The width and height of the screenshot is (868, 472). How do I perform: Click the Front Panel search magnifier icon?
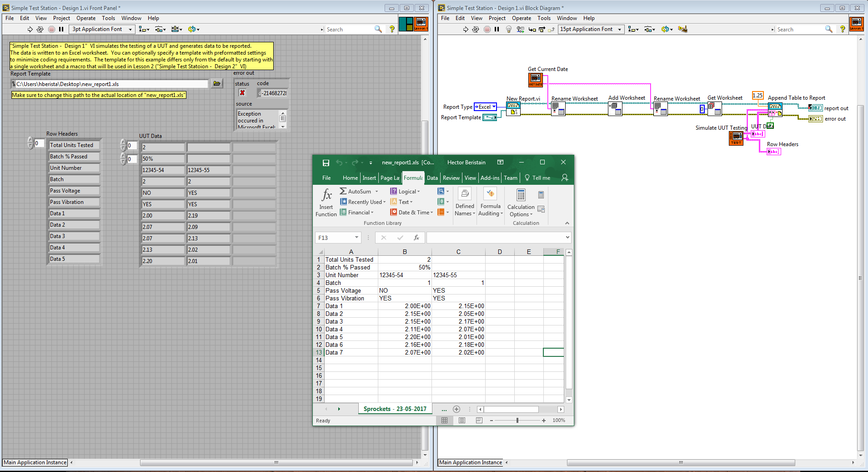tap(378, 29)
